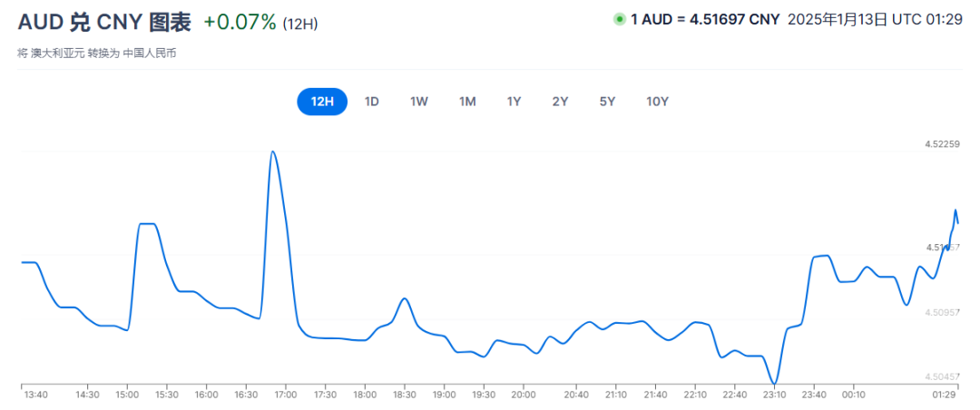Click the 01:29 x-axis time label
This screenshot has width=980, height=410.
pos(946,395)
